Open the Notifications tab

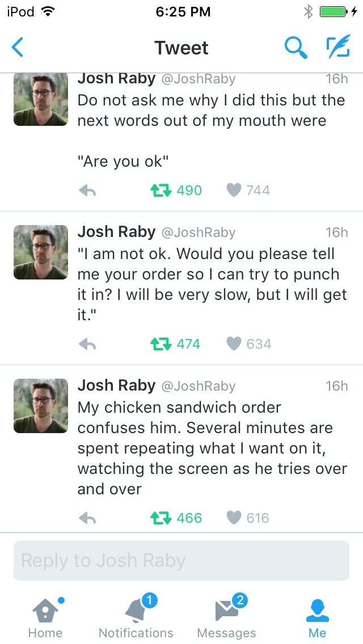(x=136, y=617)
